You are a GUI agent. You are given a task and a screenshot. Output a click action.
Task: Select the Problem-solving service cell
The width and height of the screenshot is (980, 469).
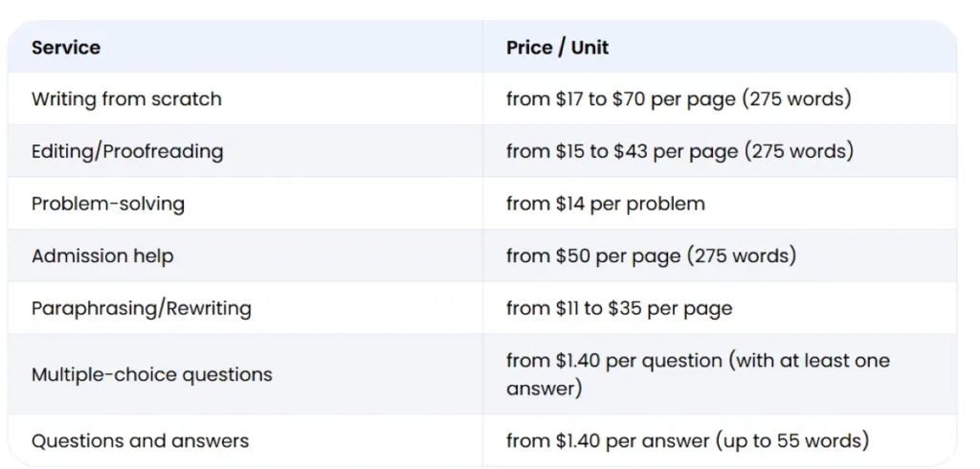click(x=108, y=203)
